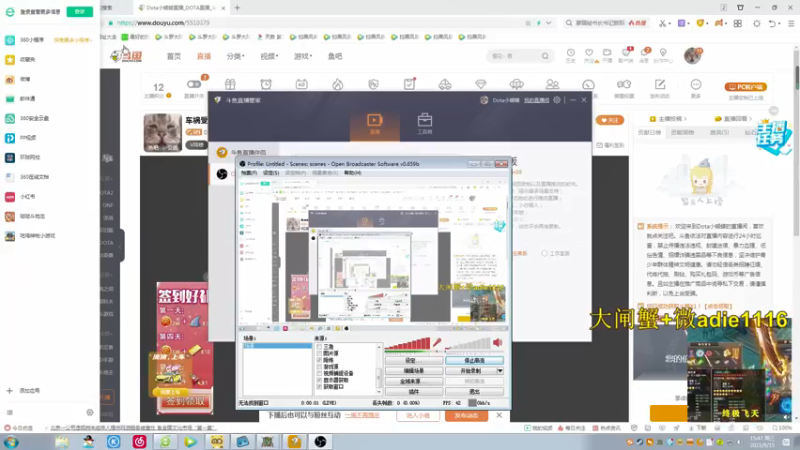Open the alarm clock icon in streamer toolbar
This screenshot has height=450, width=800.
[x=266, y=84]
